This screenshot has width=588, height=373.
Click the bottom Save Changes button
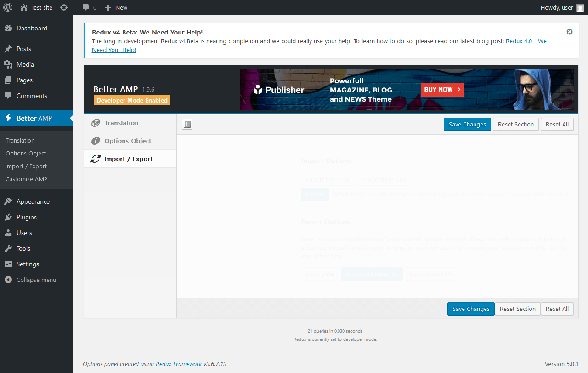tap(471, 309)
